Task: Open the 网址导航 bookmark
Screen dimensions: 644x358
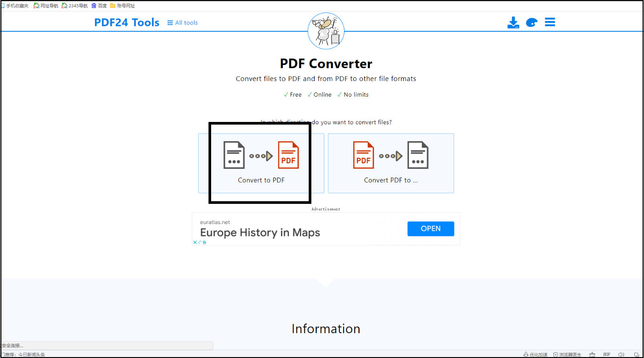Action: coord(46,6)
